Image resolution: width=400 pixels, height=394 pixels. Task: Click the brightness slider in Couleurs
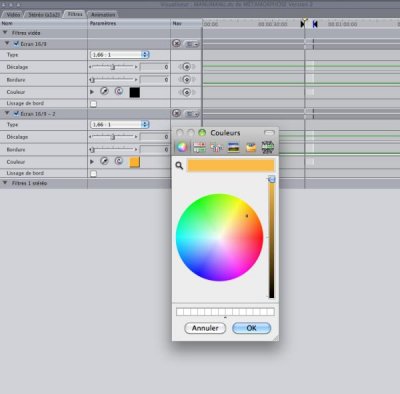[x=271, y=237]
